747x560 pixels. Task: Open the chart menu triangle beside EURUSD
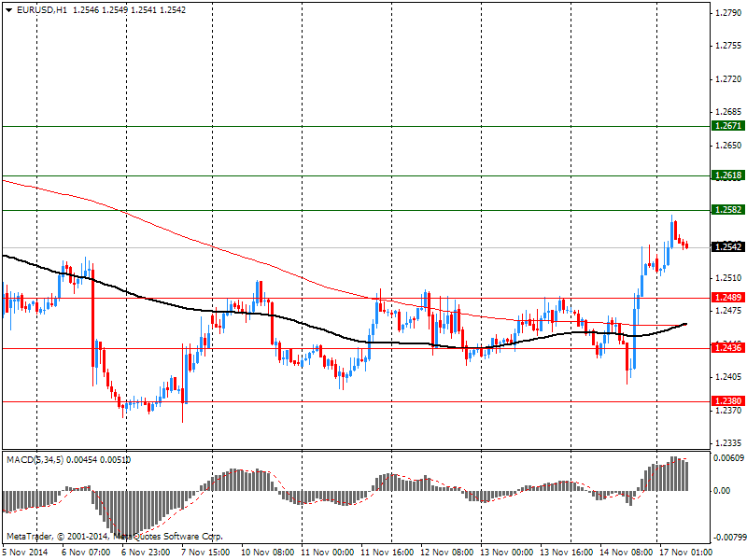coord(9,10)
